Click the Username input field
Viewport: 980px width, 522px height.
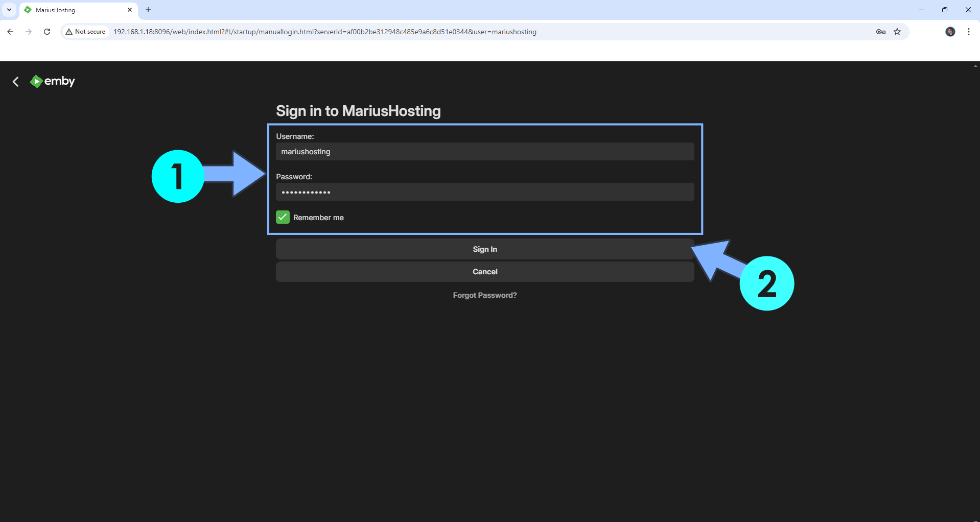(485, 152)
